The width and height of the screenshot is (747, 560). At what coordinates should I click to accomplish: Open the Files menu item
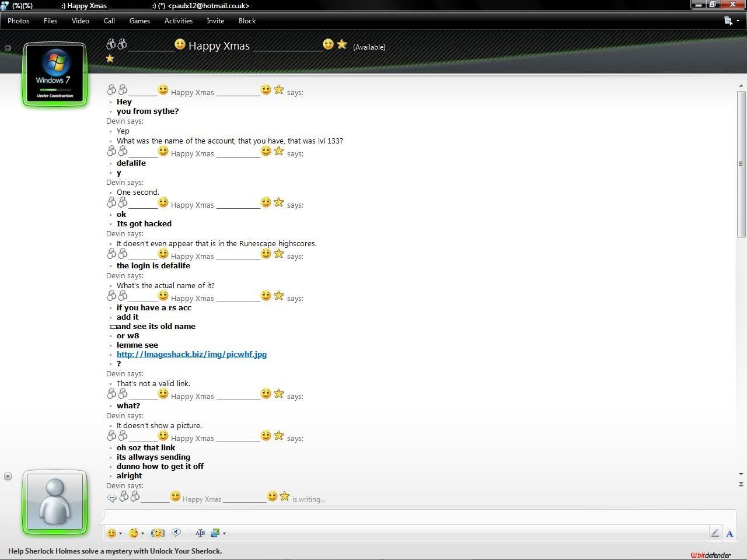[50, 20]
